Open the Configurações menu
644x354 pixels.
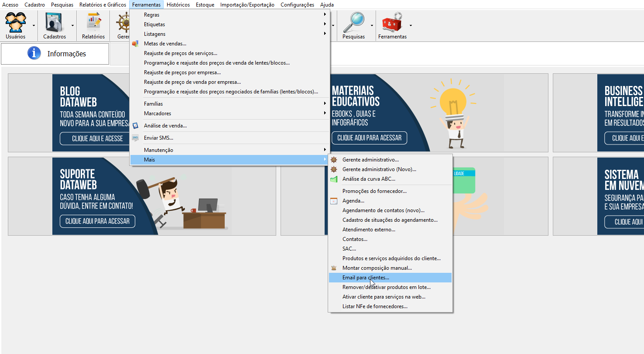pyautogui.click(x=297, y=5)
